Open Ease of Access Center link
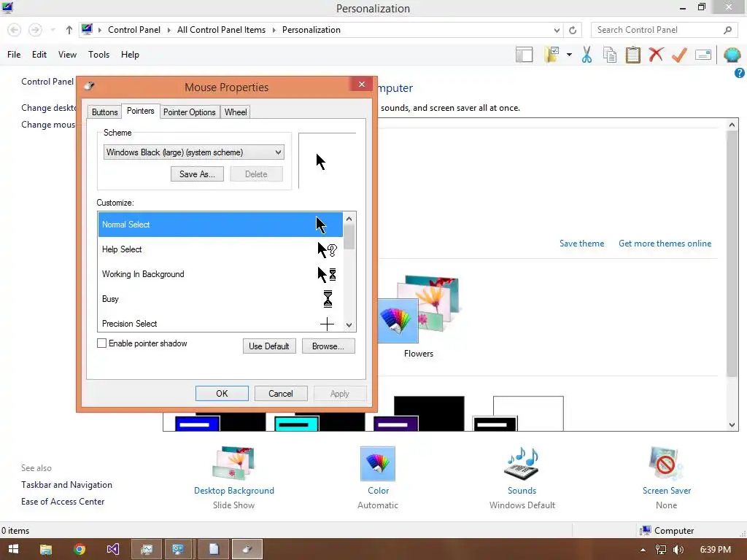747x560 pixels. (x=63, y=502)
